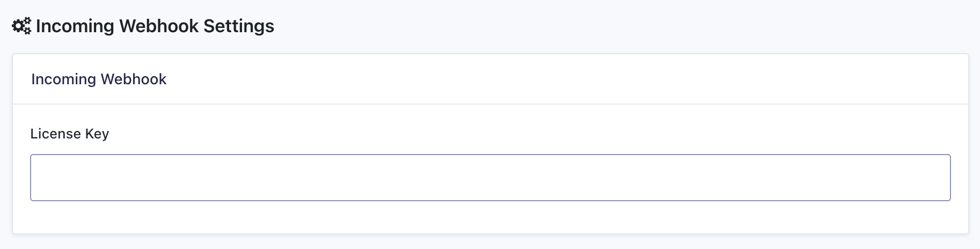This screenshot has height=249, width=980.
Task: Click the word Incoming in the page heading
Action: pos(75,26)
